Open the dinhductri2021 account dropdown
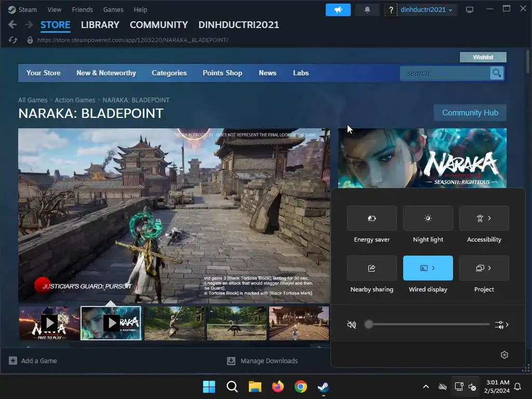This screenshot has height=399, width=532. tap(426, 10)
